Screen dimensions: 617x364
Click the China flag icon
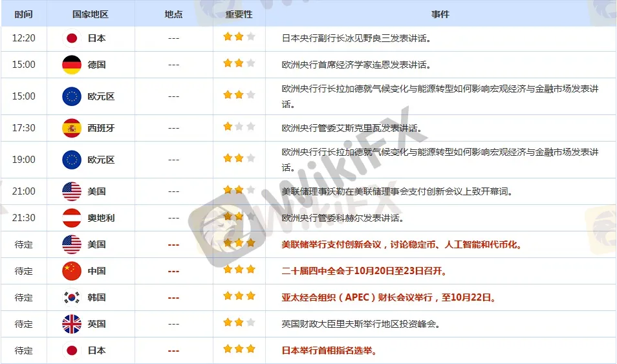click(x=72, y=271)
